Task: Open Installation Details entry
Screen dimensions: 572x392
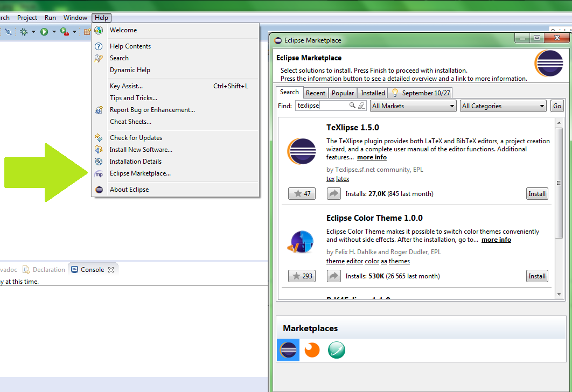Action: (x=176, y=162)
